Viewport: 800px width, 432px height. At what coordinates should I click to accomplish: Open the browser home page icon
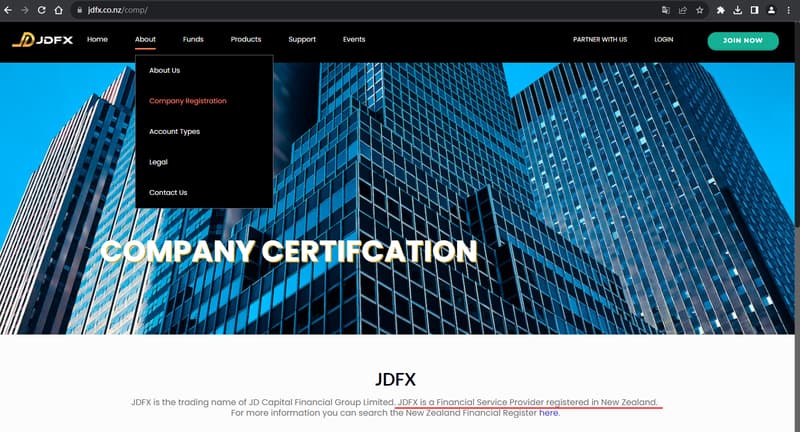[59, 10]
